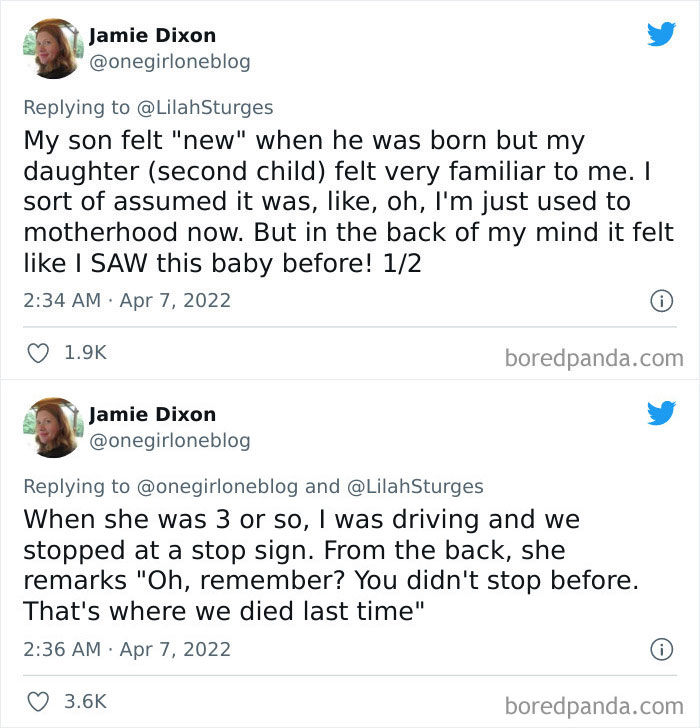The width and height of the screenshot is (700, 728).
Task: Open Jamie Dixon's avatar in second tweet
Action: pyautogui.click(x=51, y=428)
